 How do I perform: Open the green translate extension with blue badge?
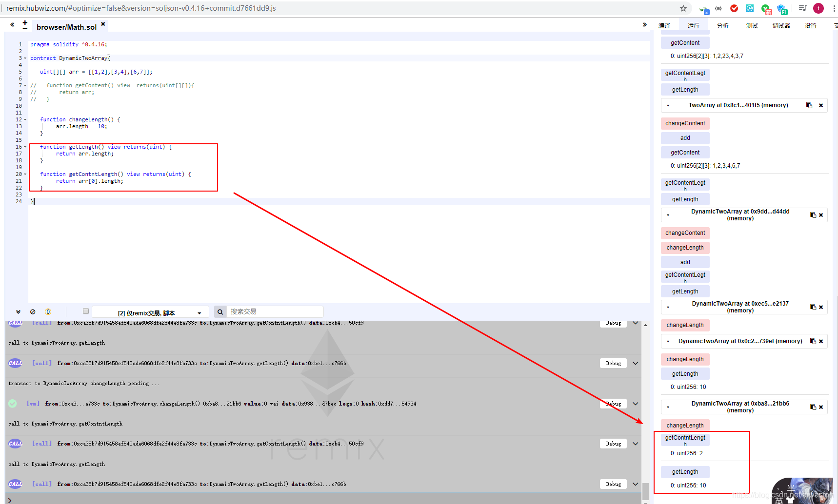(703, 9)
